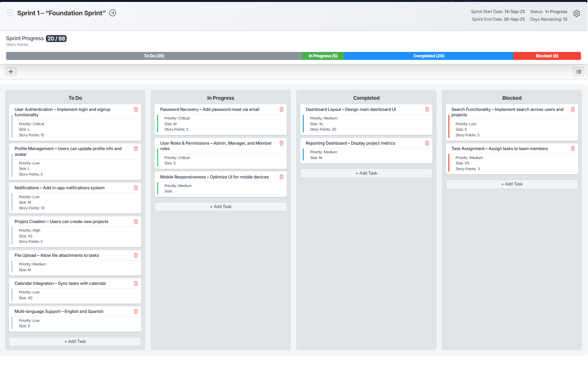Add a task to the Completed column
The width and height of the screenshot is (588, 368).
(x=366, y=173)
